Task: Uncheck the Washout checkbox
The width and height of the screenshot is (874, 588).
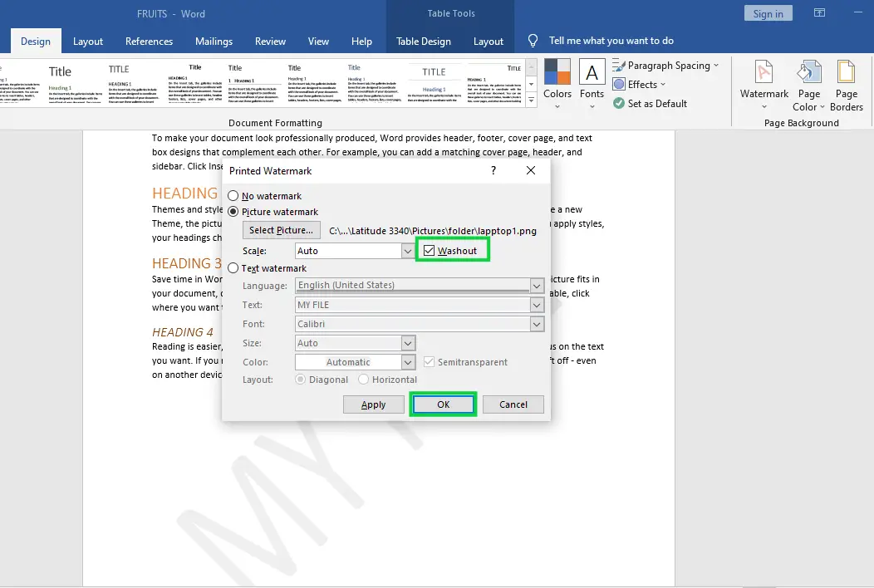Action: click(429, 249)
